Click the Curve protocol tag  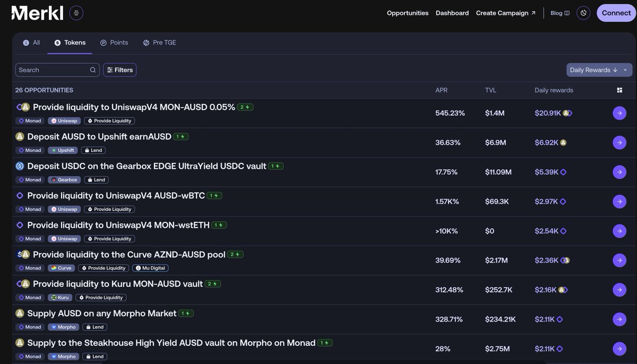point(61,268)
